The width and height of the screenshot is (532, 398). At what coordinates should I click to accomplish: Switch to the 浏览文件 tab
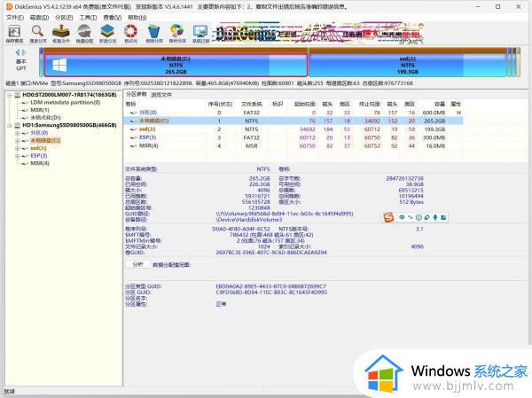tap(161, 95)
